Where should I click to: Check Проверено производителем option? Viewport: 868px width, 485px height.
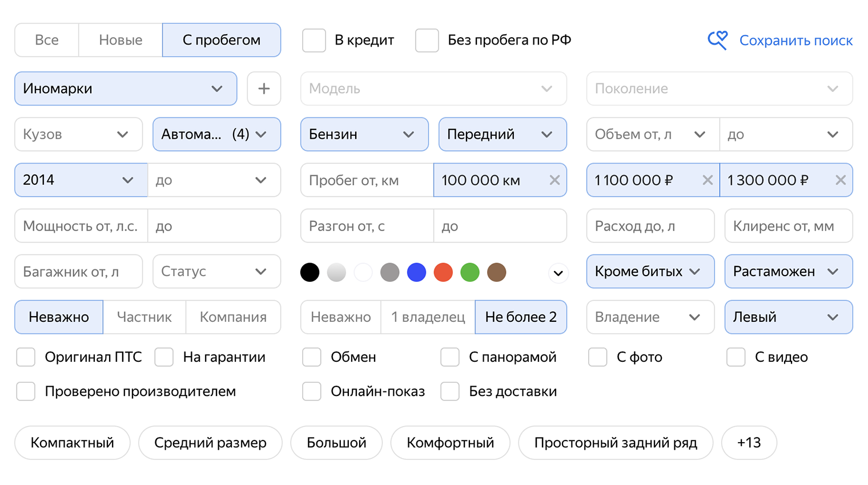coord(26,391)
